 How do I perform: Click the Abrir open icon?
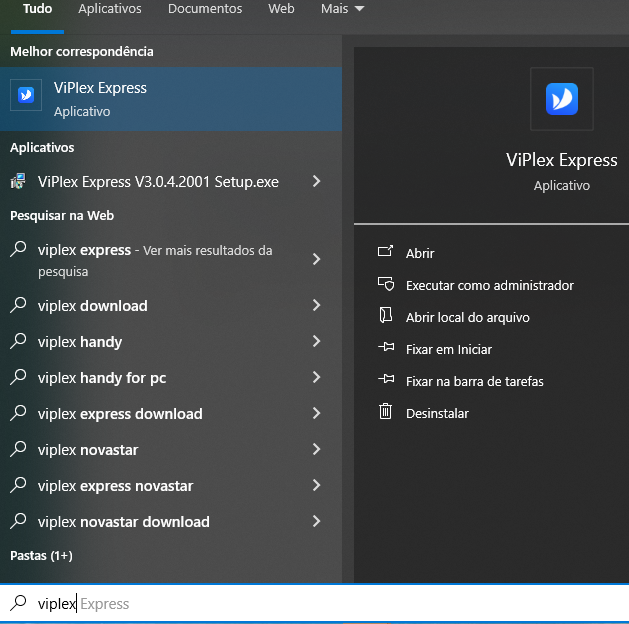386,252
